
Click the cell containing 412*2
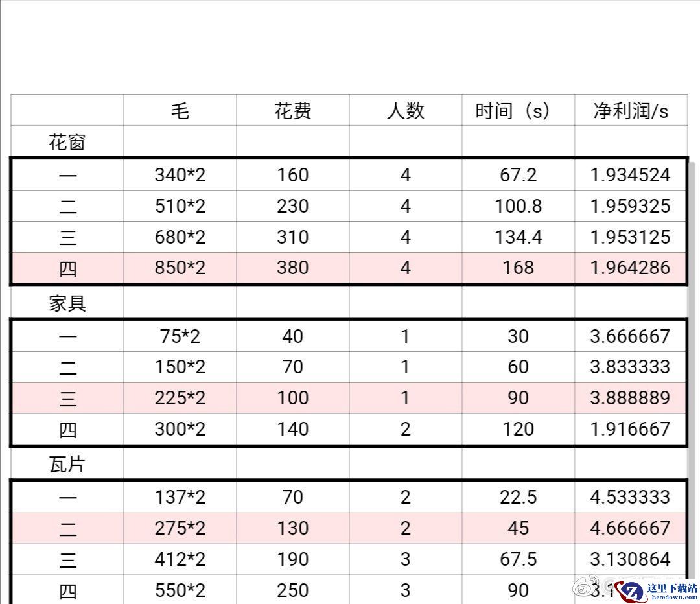coord(180,559)
